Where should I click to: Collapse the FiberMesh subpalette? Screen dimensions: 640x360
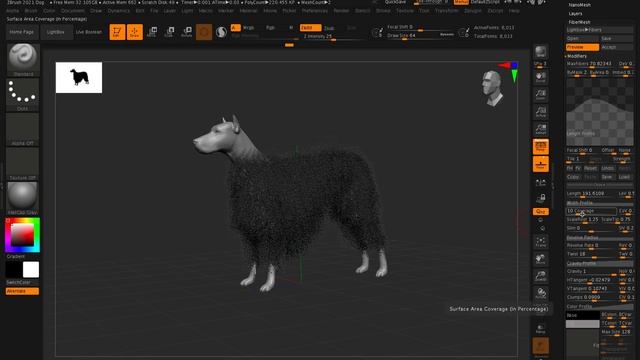580,22
